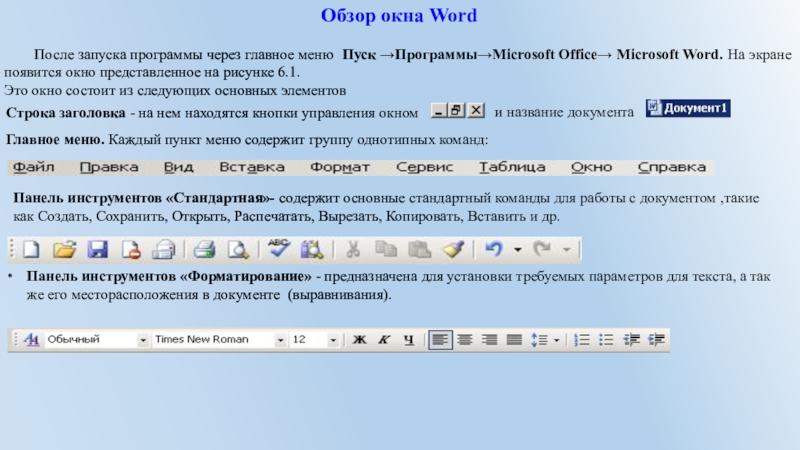This screenshot has height=450, width=800.
Task: Click the Обычный style name field
Action: pos(91,340)
